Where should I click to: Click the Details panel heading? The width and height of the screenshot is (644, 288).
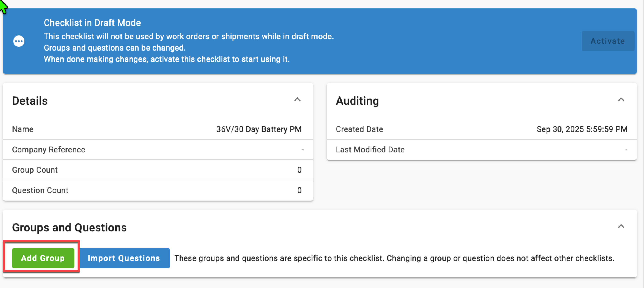tap(30, 101)
